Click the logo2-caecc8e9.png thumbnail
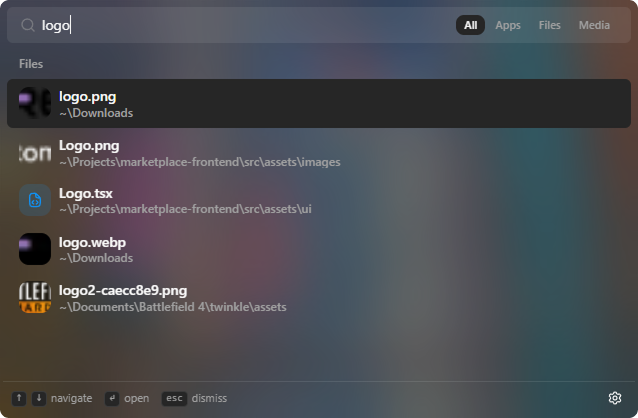 point(35,298)
